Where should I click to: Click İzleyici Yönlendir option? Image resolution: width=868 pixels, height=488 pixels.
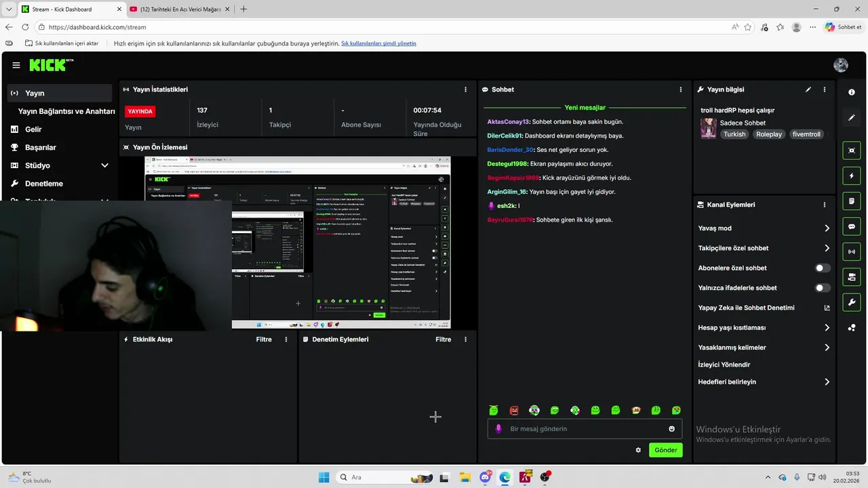point(724,365)
